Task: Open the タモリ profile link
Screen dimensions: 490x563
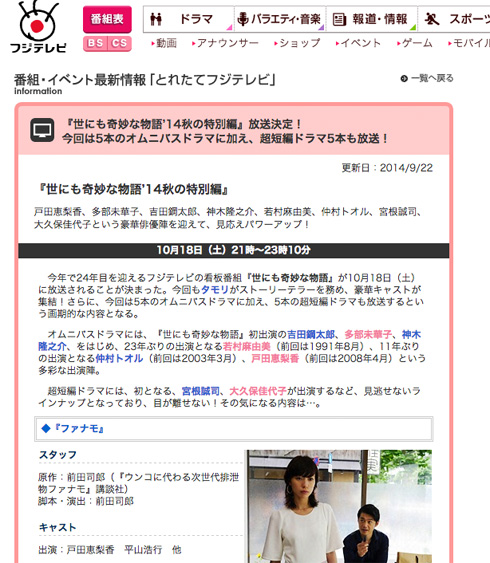Action: point(215,290)
